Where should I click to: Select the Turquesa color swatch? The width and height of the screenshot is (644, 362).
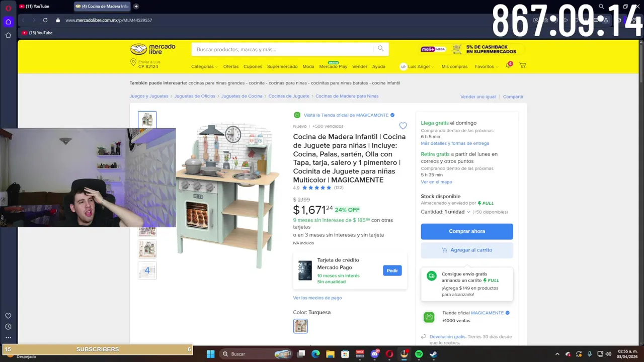300,326
